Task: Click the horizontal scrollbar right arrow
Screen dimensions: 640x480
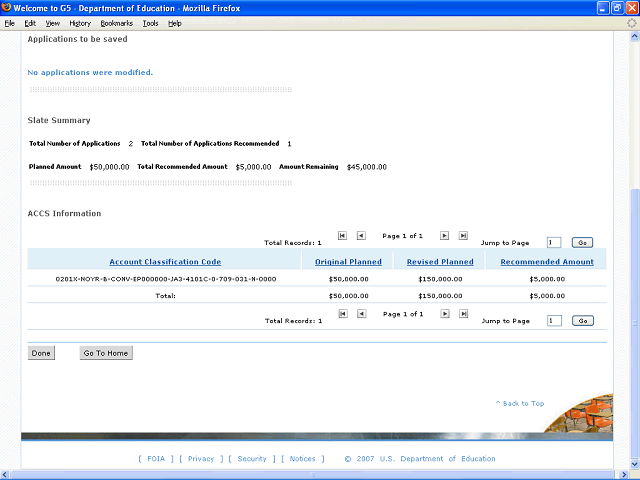Action: pyautogui.click(x=624, y=475)
